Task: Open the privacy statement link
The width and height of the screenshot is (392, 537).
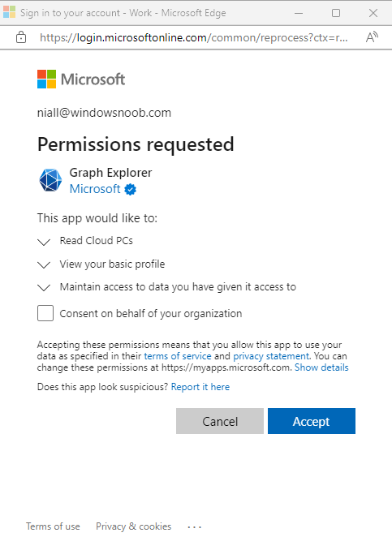Action: click(271, 356)
